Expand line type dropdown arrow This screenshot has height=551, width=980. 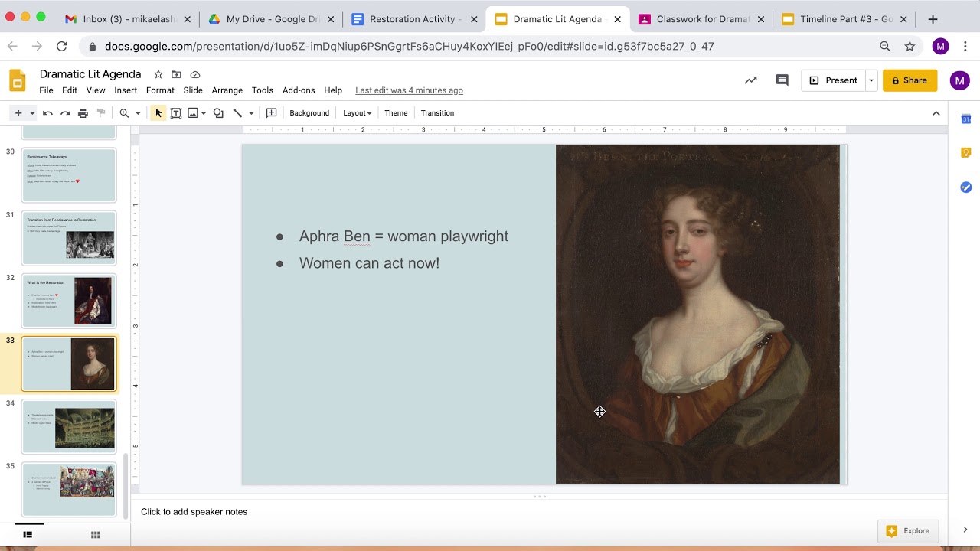pos(251,113)
